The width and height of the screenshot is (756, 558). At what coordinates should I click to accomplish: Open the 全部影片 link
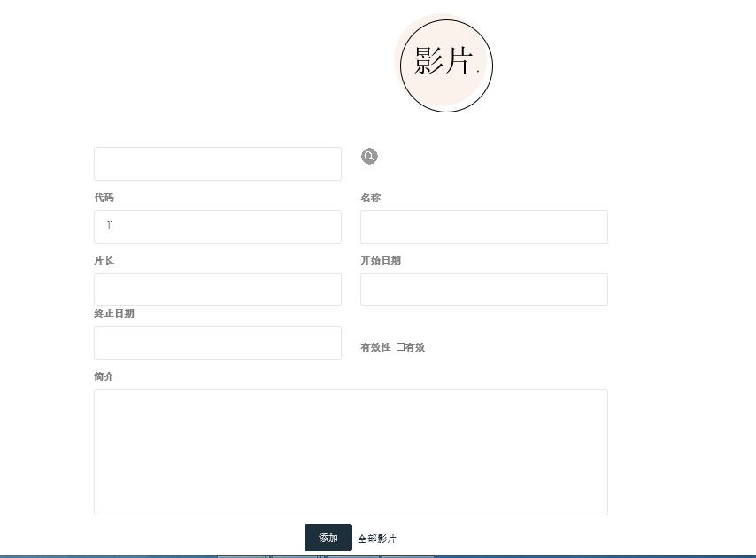click(x=377, y=539)
